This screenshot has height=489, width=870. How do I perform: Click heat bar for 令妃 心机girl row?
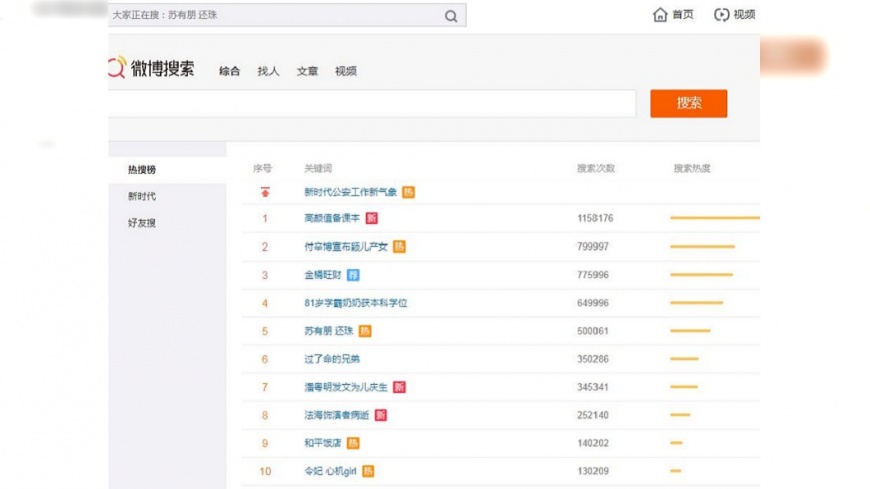675,471
